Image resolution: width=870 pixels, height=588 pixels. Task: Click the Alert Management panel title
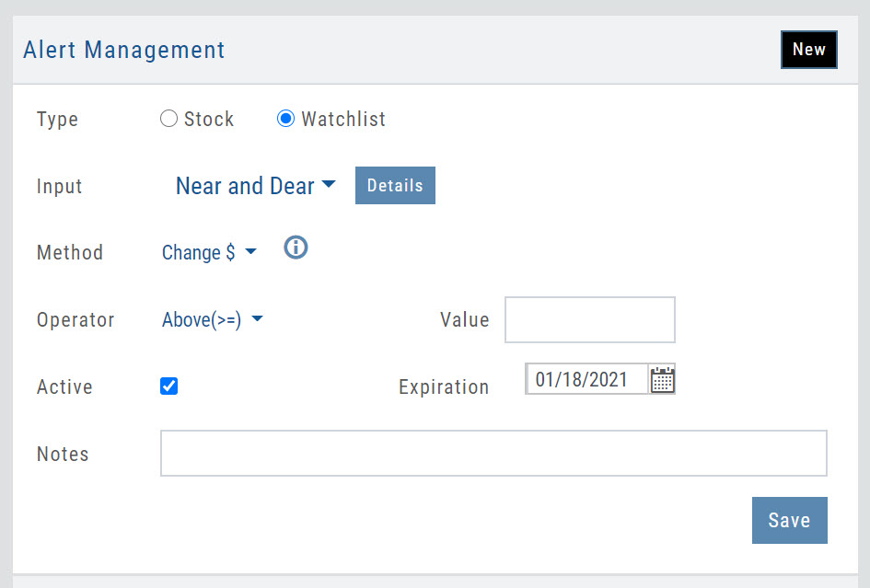[x=124, y=50]
